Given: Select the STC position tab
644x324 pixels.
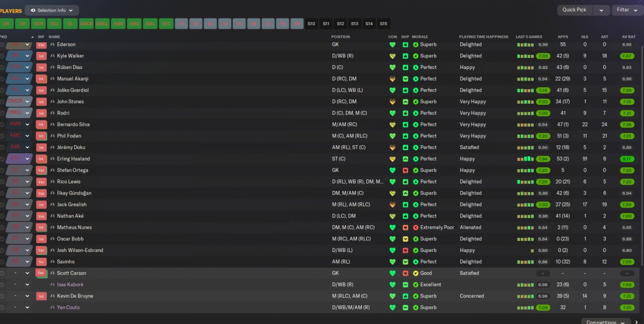Looking at the screenshot, I should pyautogui.click(x=166, y=24).
